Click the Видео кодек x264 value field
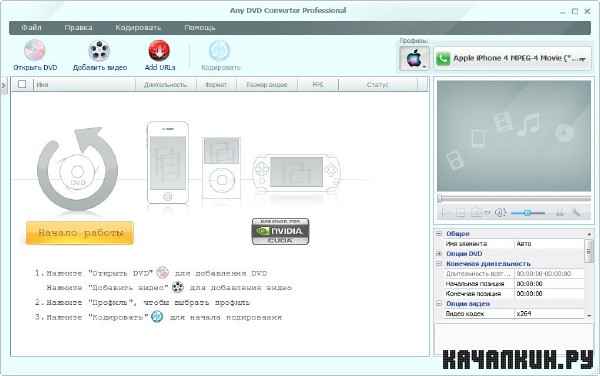600x376 pixels. [549, 314]
